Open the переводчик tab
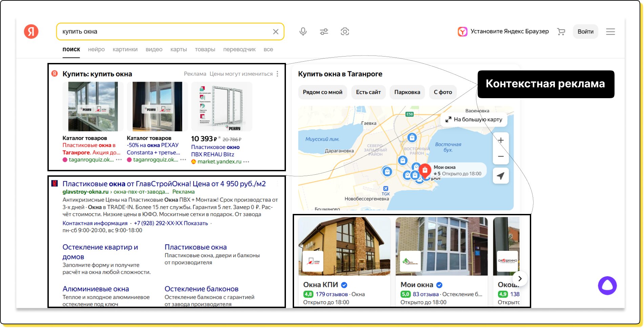Image resolution: width=644 pixels, height=328 pixels. tap(239, 49)
